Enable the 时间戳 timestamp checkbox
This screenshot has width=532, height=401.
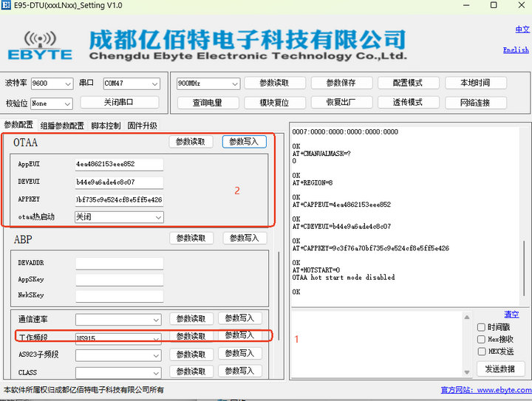[x=482, y=327]
